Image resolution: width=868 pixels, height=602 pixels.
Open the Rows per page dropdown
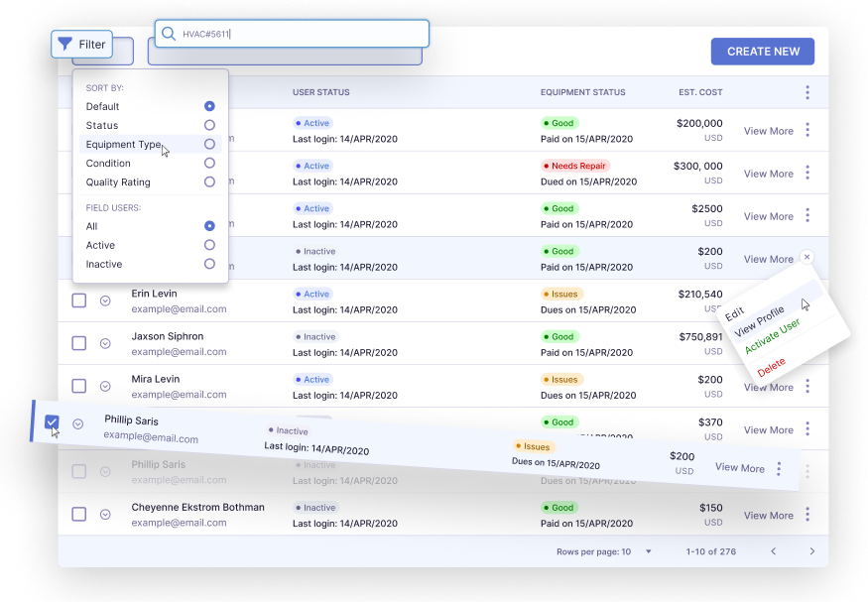click(x=649, y=551)
